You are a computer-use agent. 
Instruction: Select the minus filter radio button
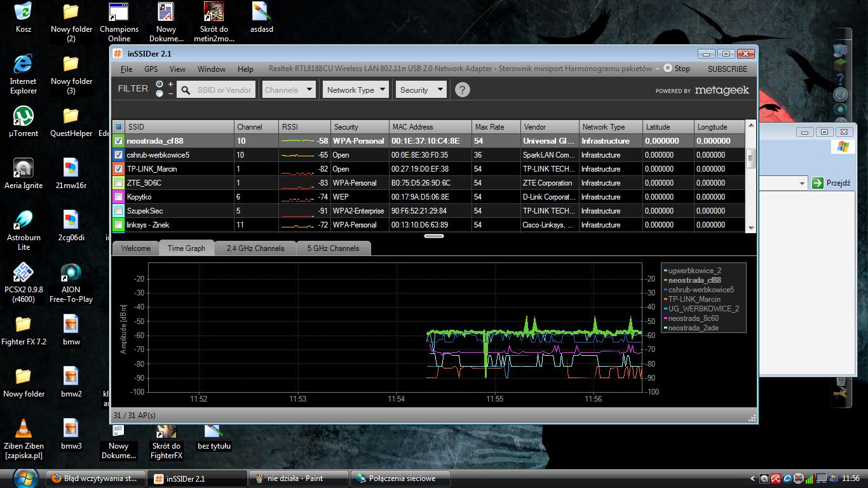[159, 93]
